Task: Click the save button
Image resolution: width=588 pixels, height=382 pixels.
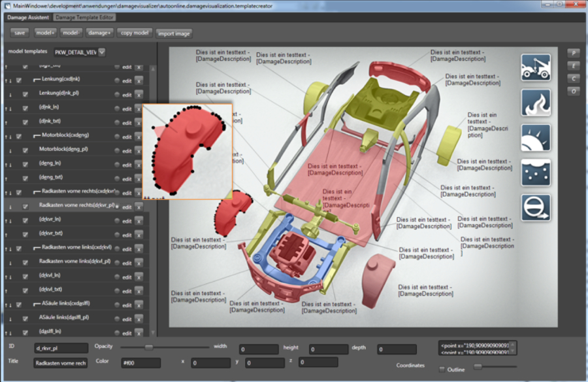Action: [x=20, y=33]
